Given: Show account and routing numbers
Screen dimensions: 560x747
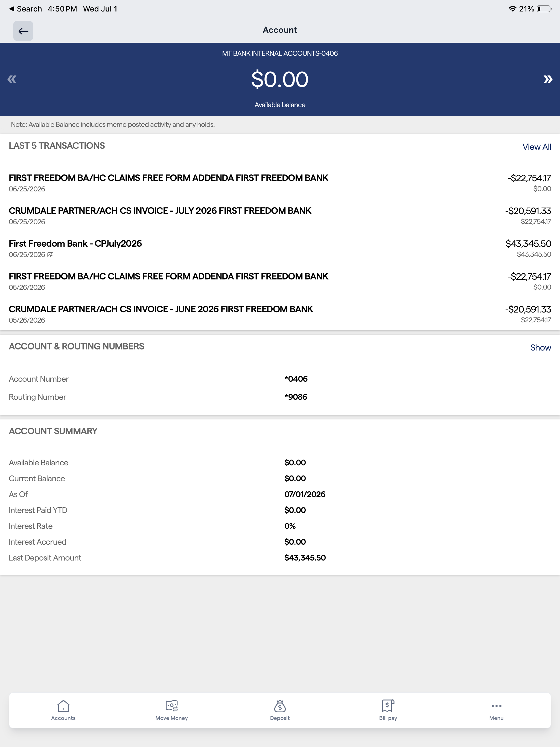Looking at the screenshot, I should [x=540, y=348].
